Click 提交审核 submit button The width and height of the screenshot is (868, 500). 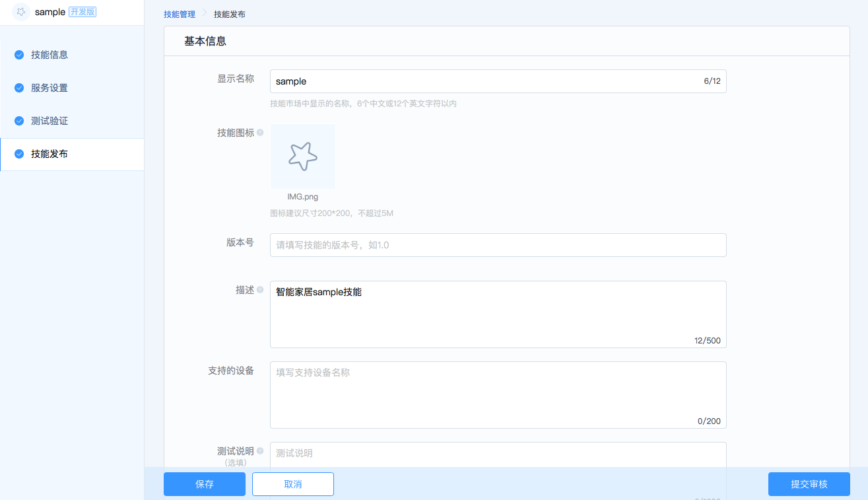(x=809, y=484)
